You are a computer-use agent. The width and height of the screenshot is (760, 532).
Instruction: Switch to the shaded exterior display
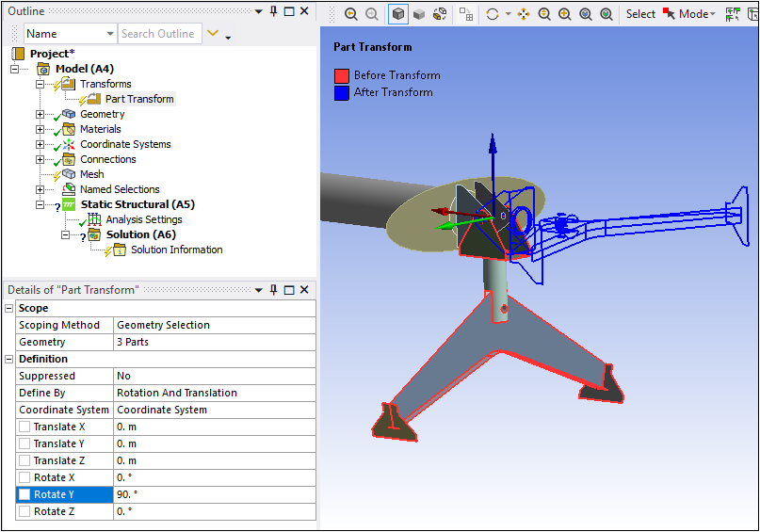point(419,14)
